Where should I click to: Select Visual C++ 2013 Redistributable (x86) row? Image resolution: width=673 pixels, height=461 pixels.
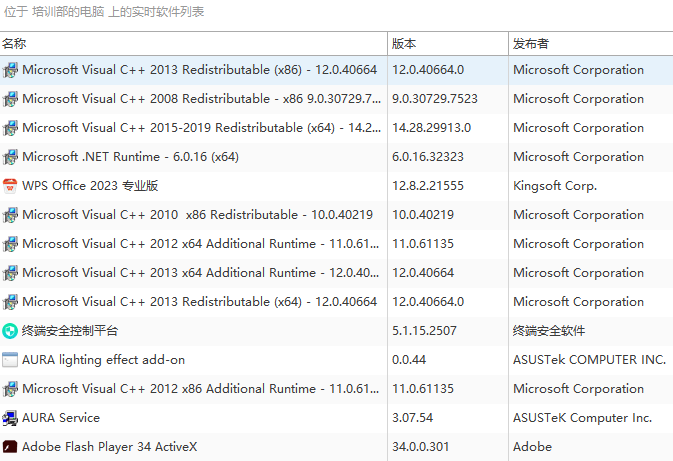point(199,70)
